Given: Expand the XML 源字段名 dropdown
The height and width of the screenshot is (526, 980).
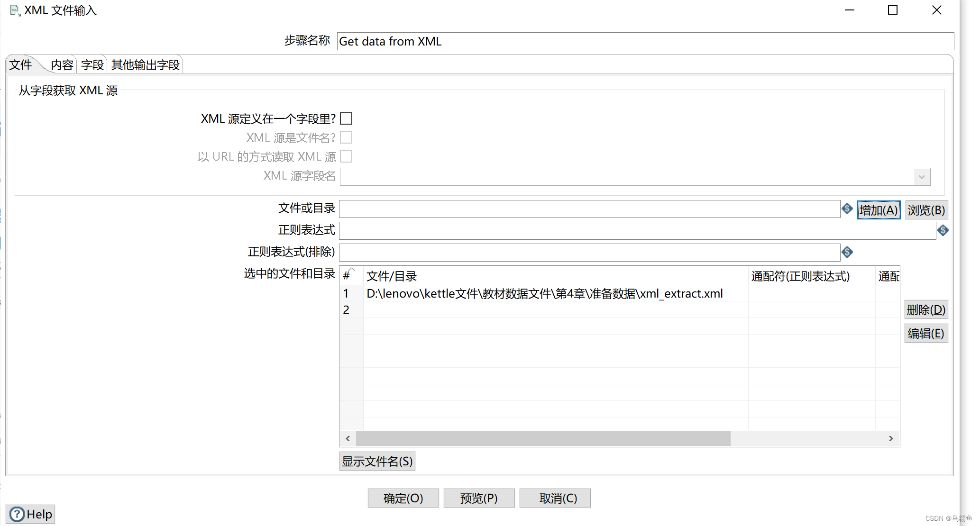Looking at the screenshot, I should tap(921, 177).
